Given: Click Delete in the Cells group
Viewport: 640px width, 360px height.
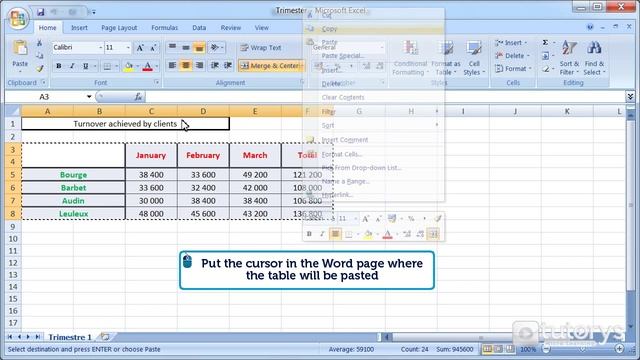Looking at the screenshot, I should [512, 56].
